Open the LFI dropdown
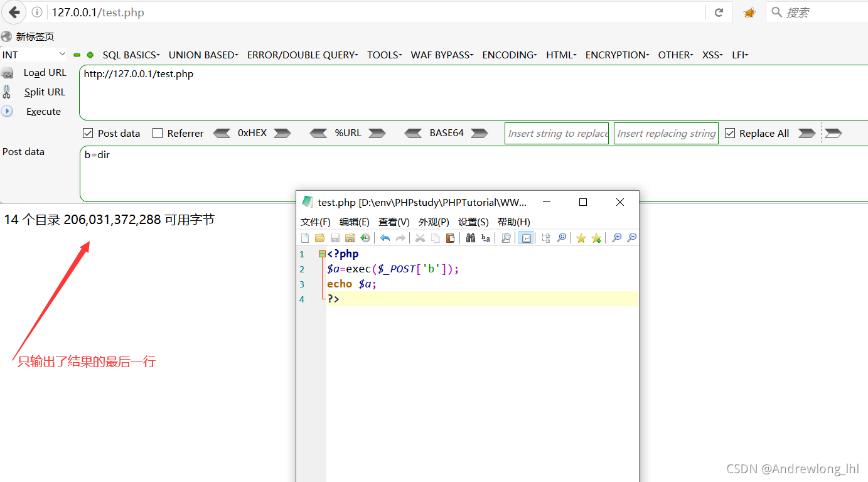868x482 pixels. pyautogui.click(x=740, y=55)
